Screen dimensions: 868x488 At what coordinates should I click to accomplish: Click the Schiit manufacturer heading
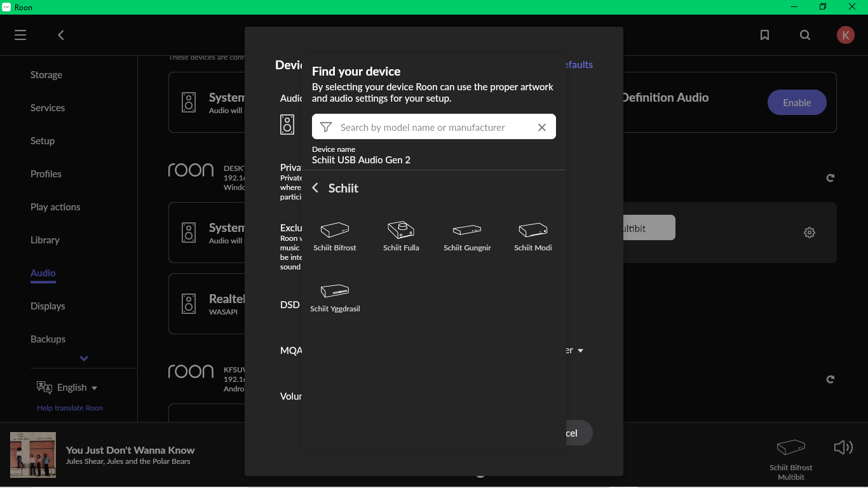(x=343, y=188)
